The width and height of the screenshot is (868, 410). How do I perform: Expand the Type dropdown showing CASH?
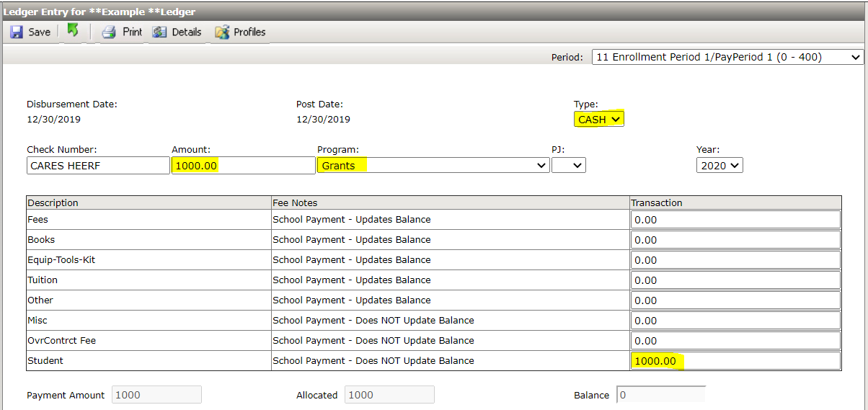pos(598,120)
